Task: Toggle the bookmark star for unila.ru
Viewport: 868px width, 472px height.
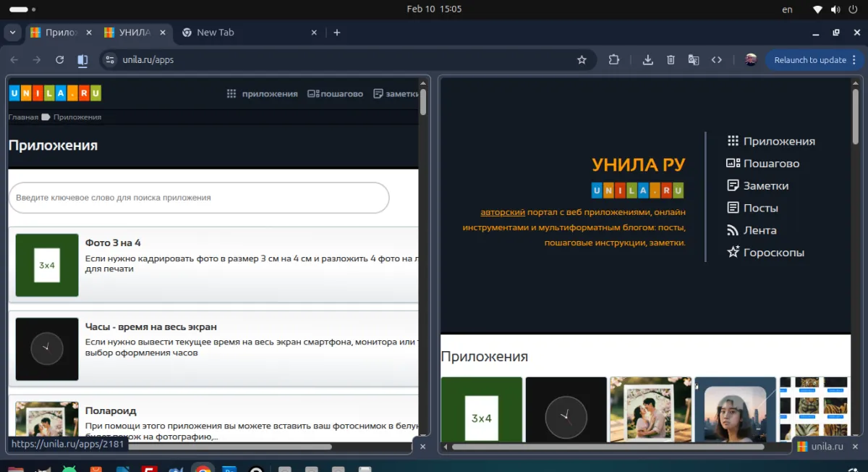Action: 582,59
